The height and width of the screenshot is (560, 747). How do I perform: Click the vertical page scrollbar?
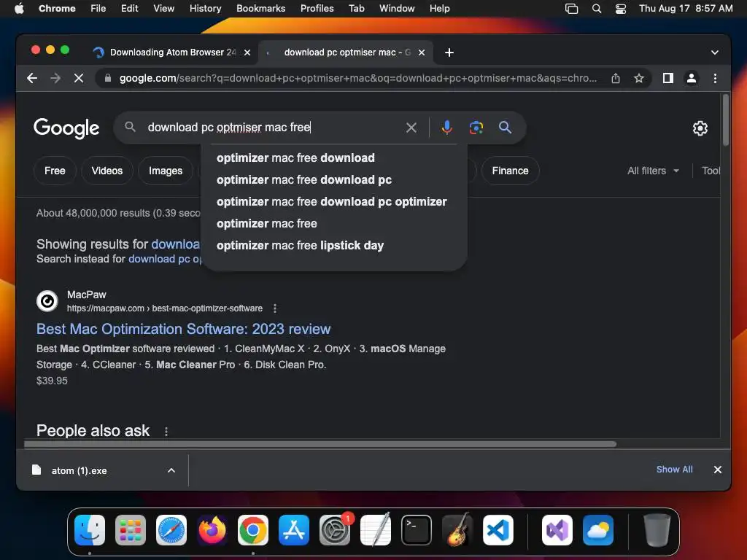(726, 120)
